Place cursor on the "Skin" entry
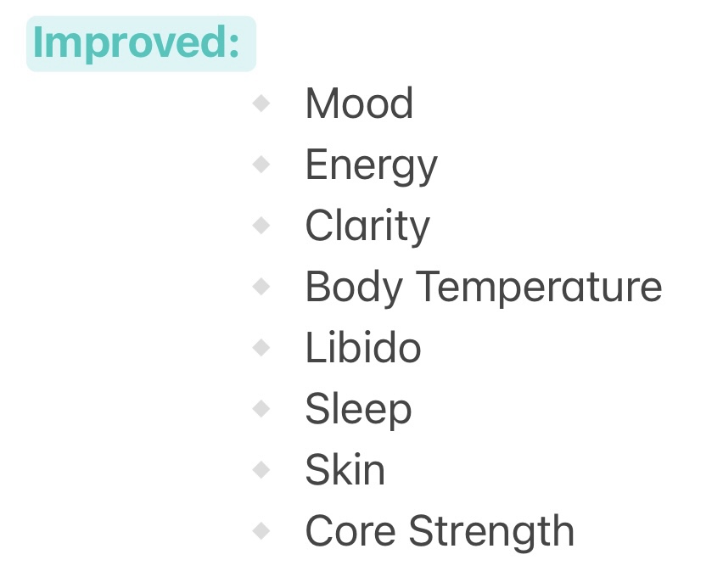 tap(345, 470)
